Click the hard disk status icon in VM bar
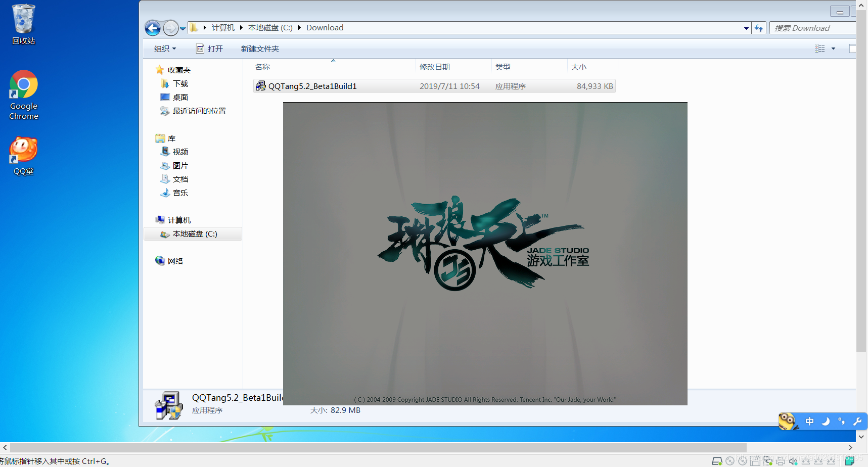Image resolution: width=868 pixels, height=467 pixels. [x=717, y=461]
